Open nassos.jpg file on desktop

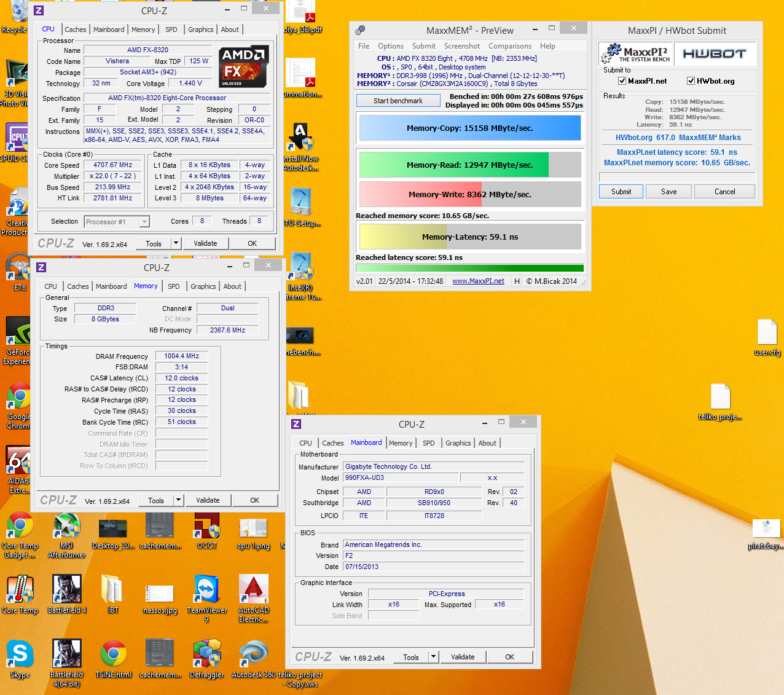(x=160, y=593)
